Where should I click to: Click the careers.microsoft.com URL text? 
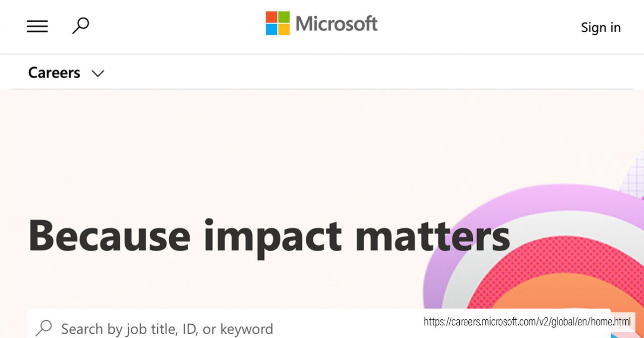(526, 321)
